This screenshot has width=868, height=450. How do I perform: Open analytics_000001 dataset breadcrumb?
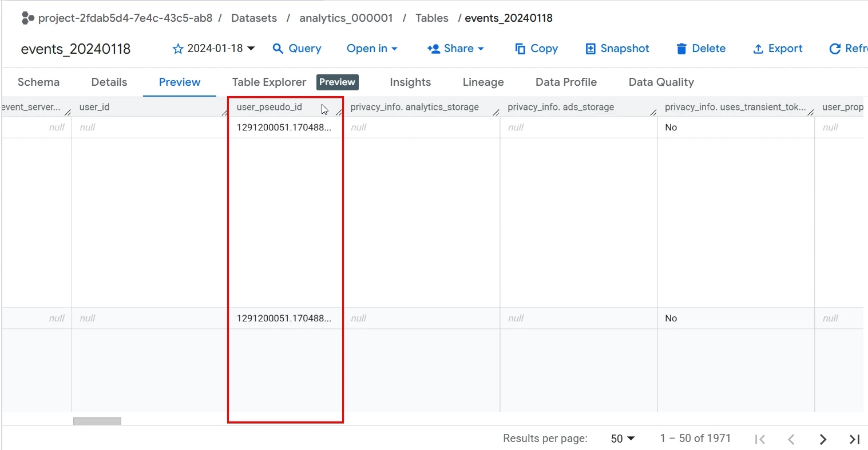[346, 18]
